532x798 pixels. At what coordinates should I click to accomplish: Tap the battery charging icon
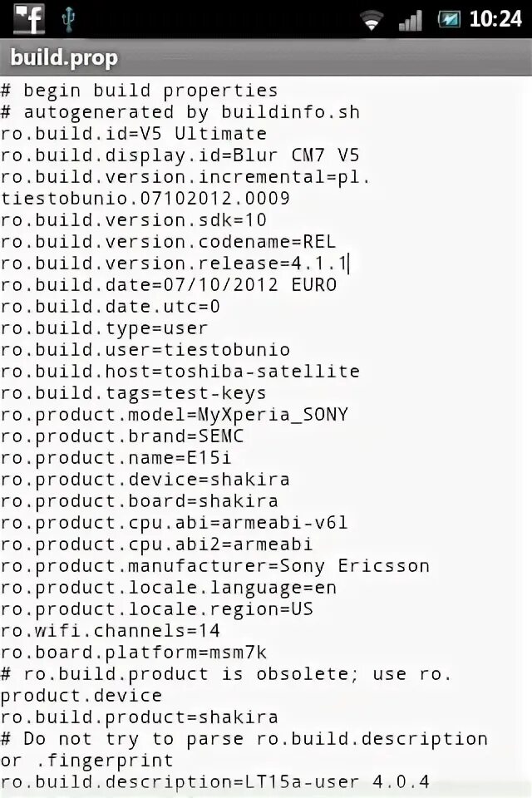(x=449, y=19)
